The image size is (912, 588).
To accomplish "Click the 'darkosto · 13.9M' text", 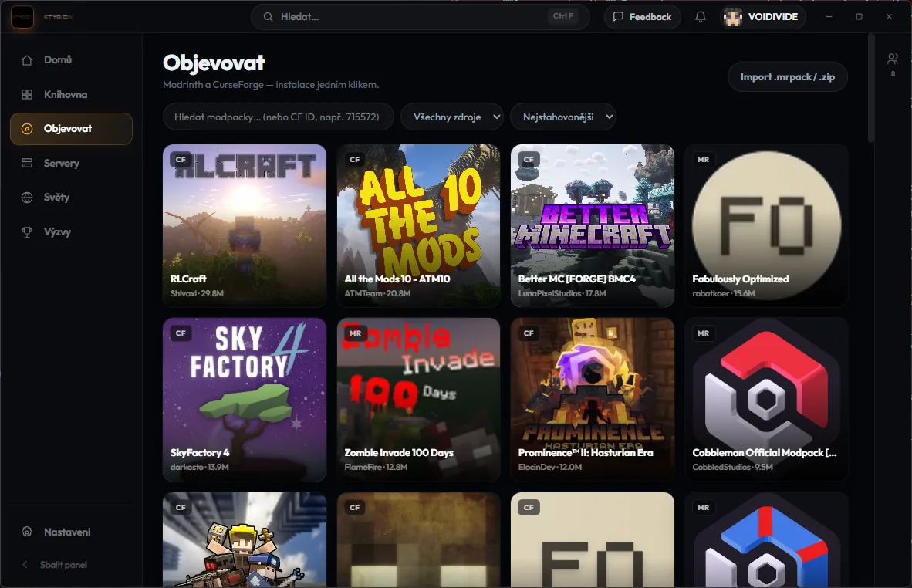I will [200, 467].
